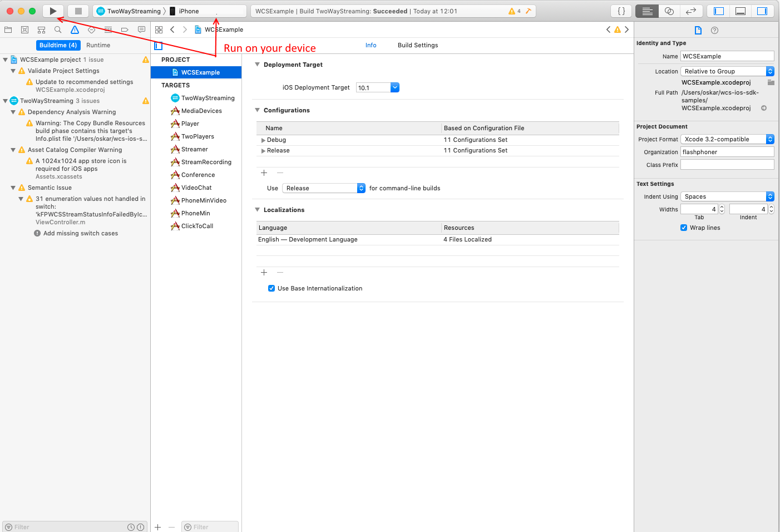Viewport: 780px width, 532px height.
Task: Toggle the right Inspectors panel
Action: click(x=762, y=11)
